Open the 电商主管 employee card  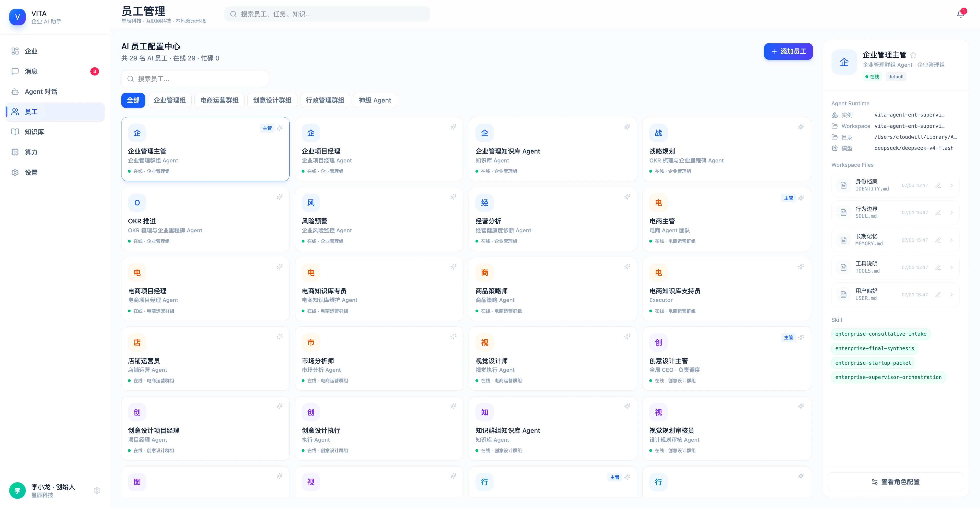pyautogui.click(x=727, y=219)
